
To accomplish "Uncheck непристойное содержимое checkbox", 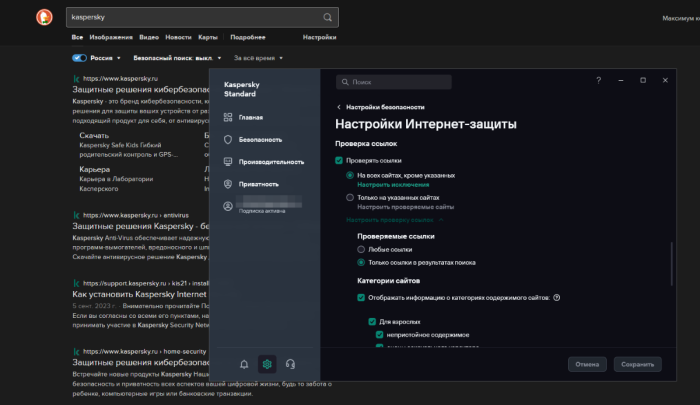I will (x=379, y=335).
